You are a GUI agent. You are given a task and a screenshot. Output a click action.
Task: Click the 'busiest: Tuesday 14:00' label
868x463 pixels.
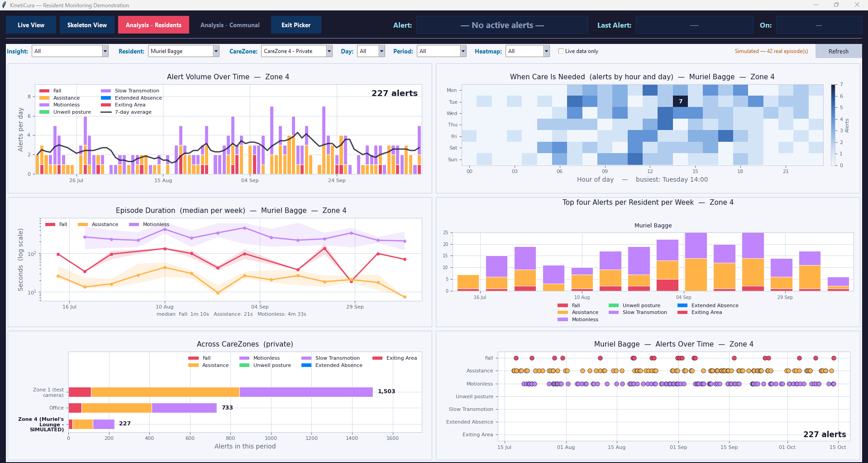pos(672,179)
